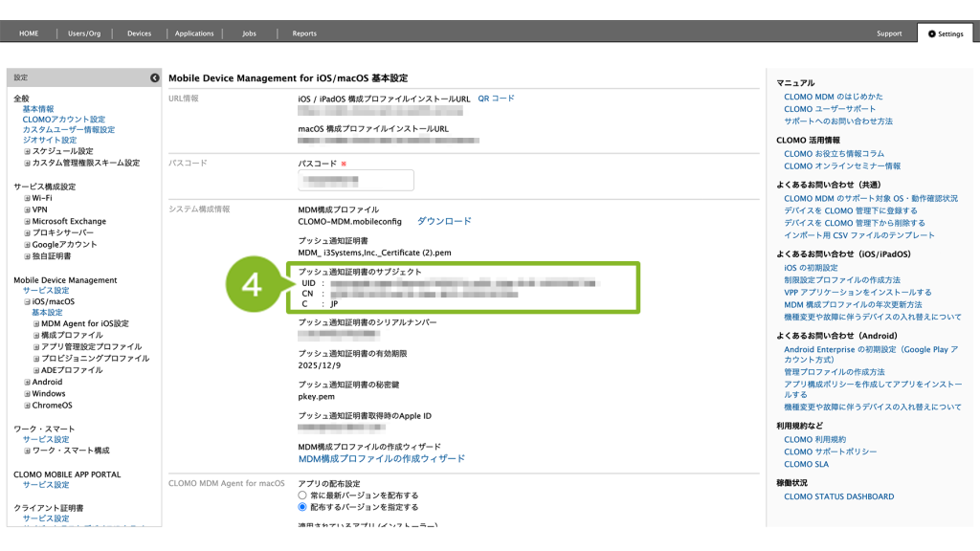Open the Devices menu

coord(139,33)
